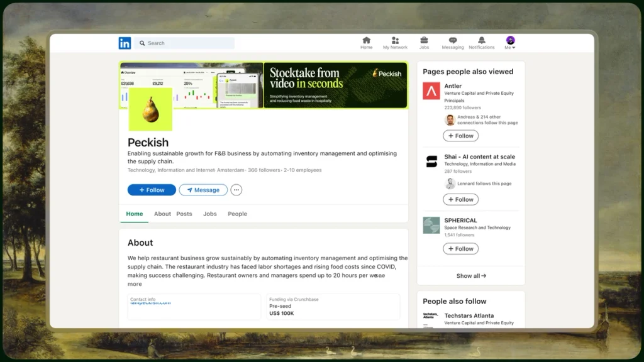Message the Peckish company
This screenshot has height=362, width=644.
click(x=203, y=190)
